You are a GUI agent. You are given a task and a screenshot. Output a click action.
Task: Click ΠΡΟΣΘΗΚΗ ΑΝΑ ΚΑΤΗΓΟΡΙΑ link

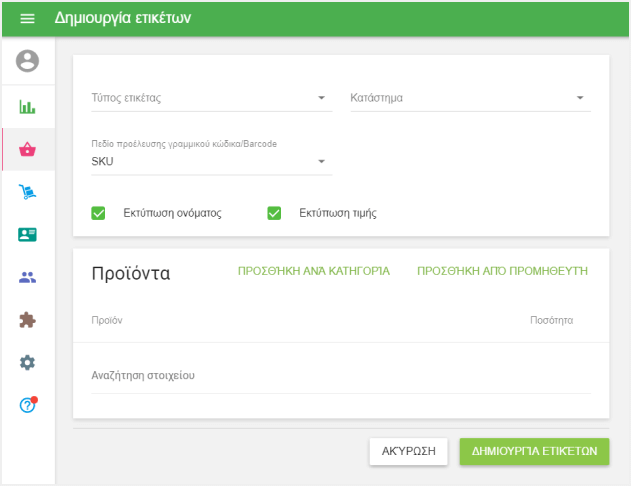click(x=313, y=271)
